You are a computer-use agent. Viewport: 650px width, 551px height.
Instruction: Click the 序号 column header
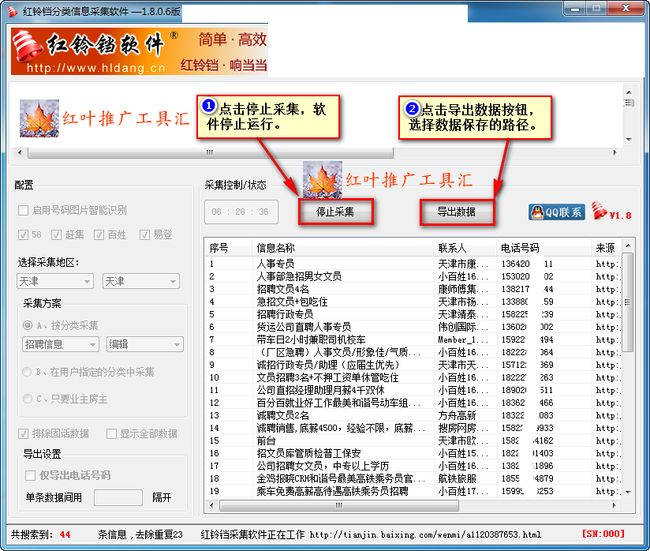pyautogui.click(x=229, y=248)
